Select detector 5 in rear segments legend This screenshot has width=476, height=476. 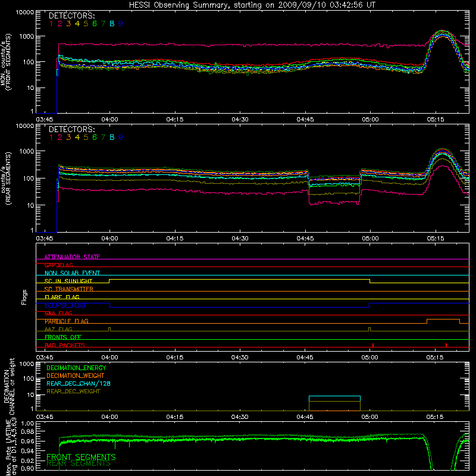click(x=86, y=137)
